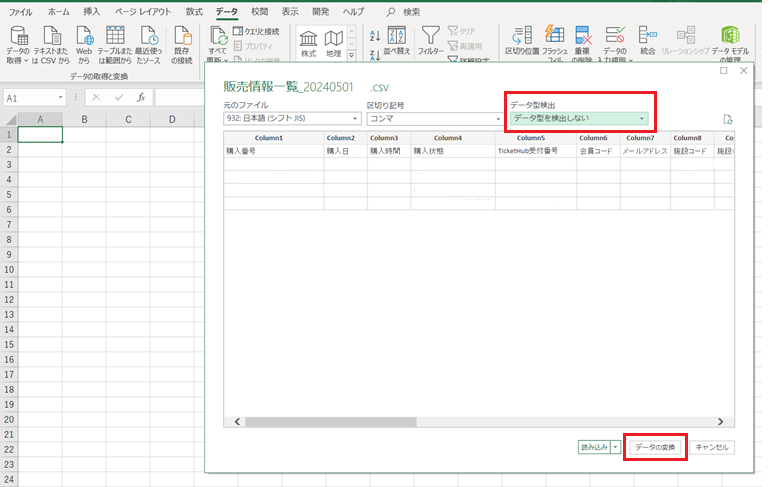Image resolution: width=771 pixels, height=487 pixels.
Task: Open the 区切り記号 delimiter dropdown
Action: (497, 119)
